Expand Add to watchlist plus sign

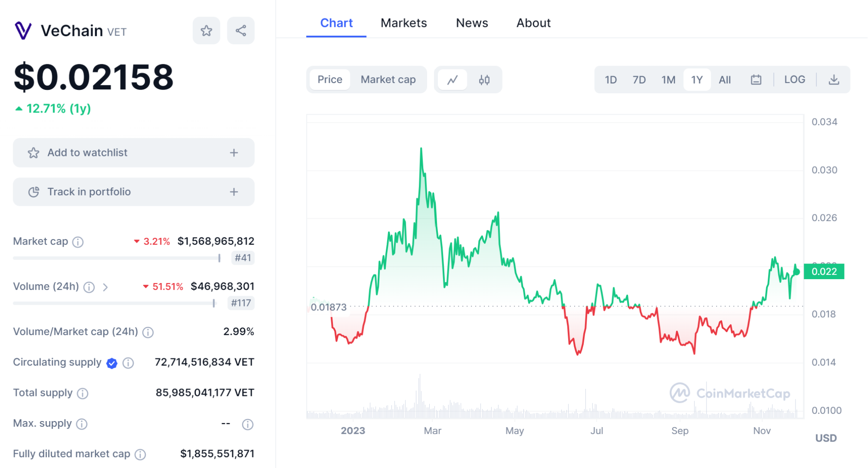click(234, 153)
